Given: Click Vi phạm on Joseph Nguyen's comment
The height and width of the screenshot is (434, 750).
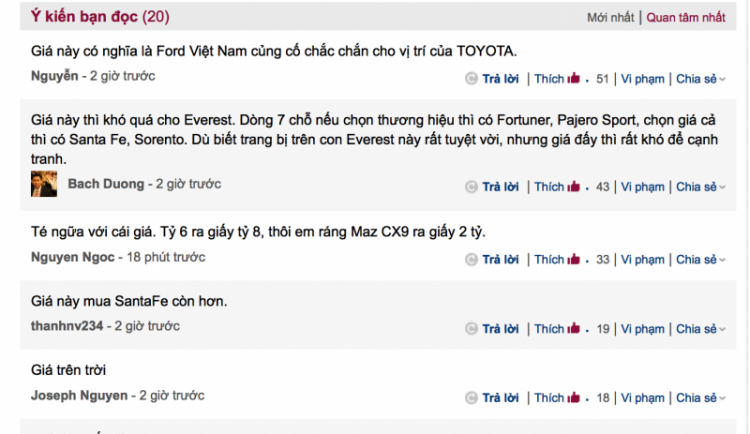Looking at the screenshot, I should tap(642, 398).
